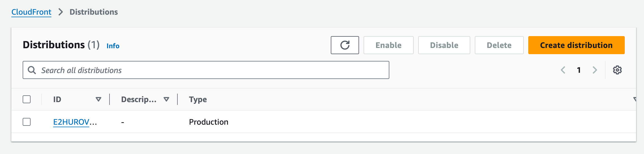The width and height of the screenshot is (644, 154).
Task: Sort by ID using its arrow
Action: pyautogui.click(x=98, y=99)
